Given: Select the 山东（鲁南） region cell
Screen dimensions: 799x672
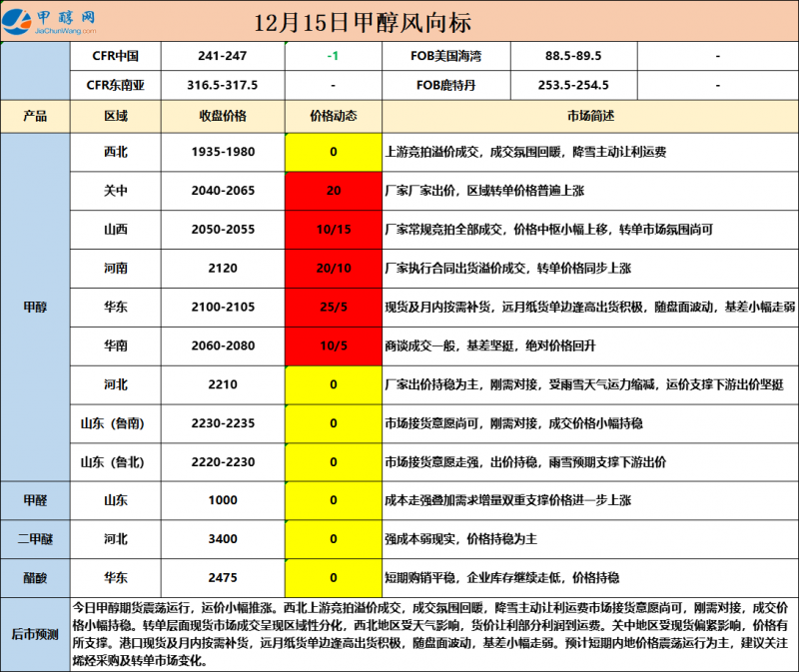Looking at the screenshot, I should [x=115, y=423].
